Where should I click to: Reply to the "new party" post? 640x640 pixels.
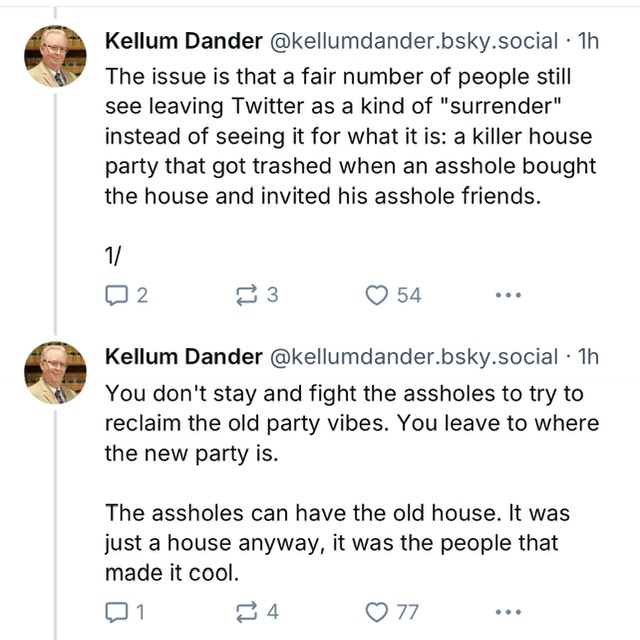pos(117,611)
